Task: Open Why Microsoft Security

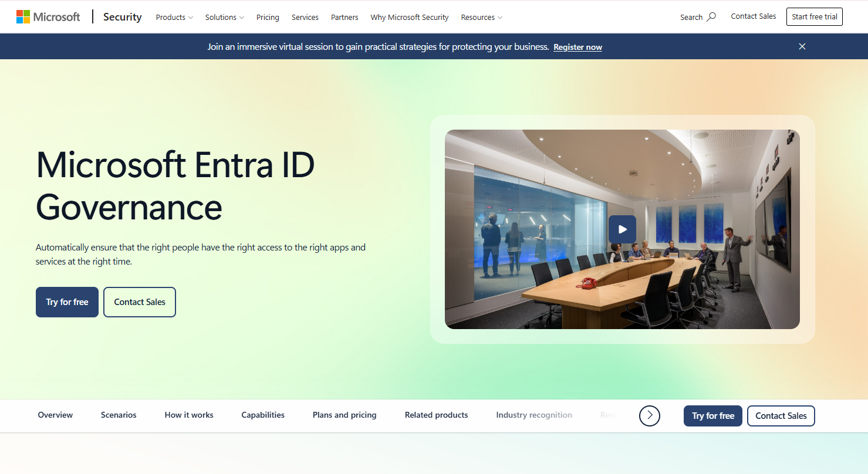Action: point(410,18)
